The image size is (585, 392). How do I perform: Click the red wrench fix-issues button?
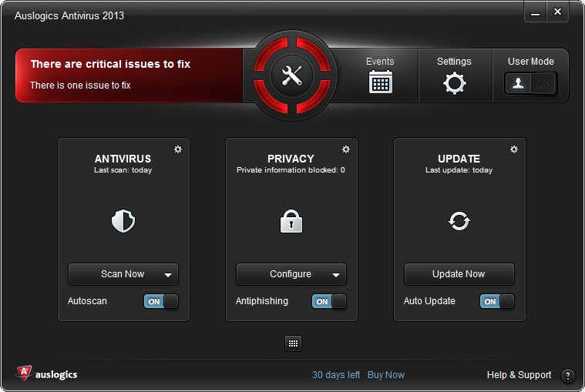coord(292,75)
